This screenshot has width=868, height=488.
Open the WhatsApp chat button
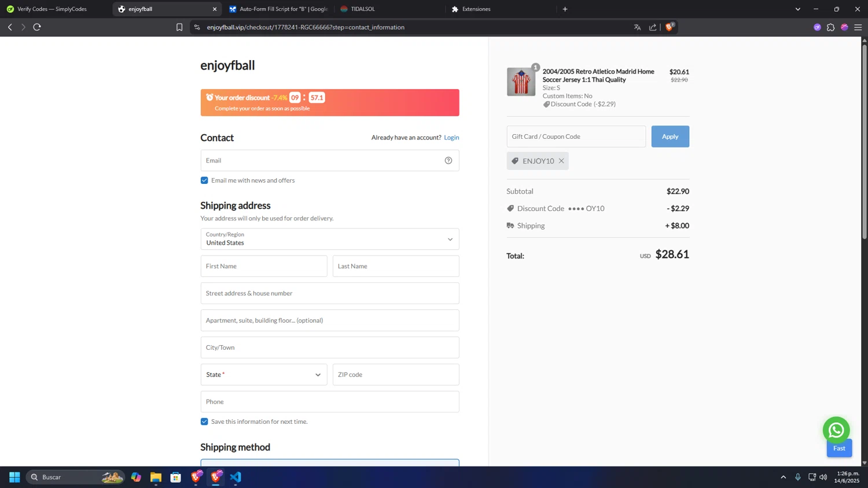[836, 430]
